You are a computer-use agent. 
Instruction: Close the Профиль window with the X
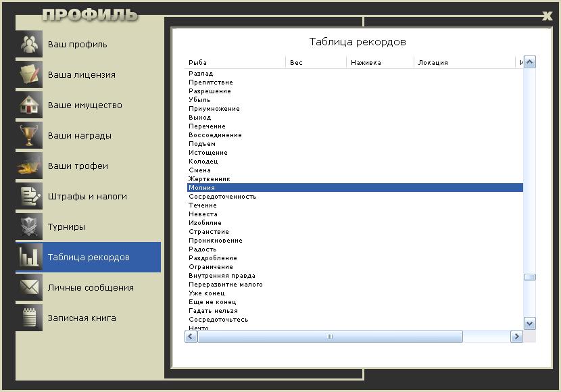tap(547, 16)
